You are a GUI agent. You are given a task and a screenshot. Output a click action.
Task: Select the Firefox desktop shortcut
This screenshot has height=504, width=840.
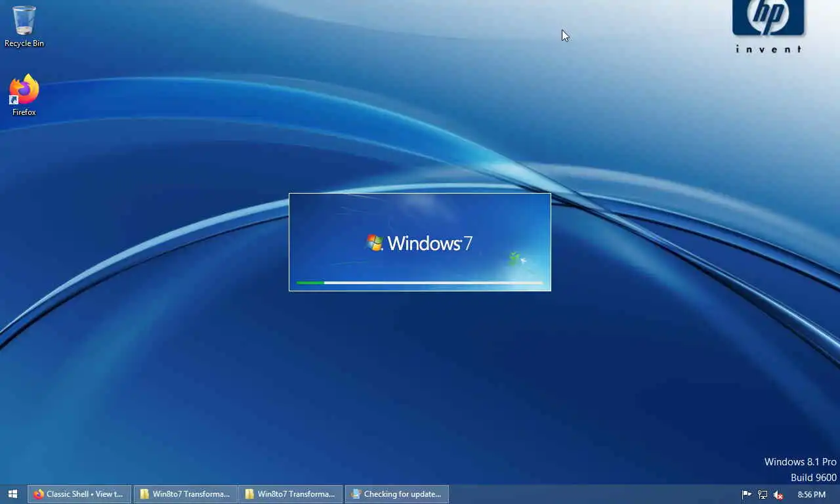click(x=24, y=96)
